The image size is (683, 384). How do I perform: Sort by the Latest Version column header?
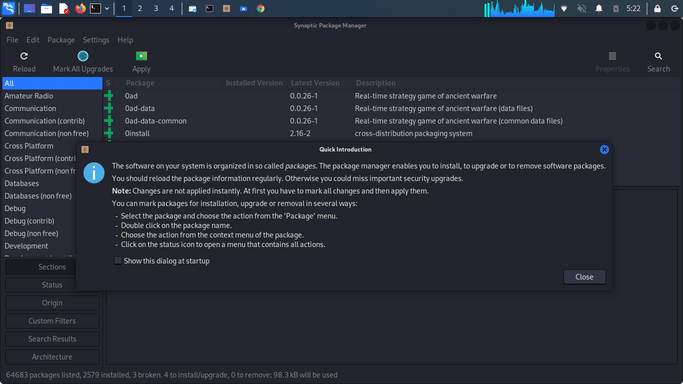320,83
